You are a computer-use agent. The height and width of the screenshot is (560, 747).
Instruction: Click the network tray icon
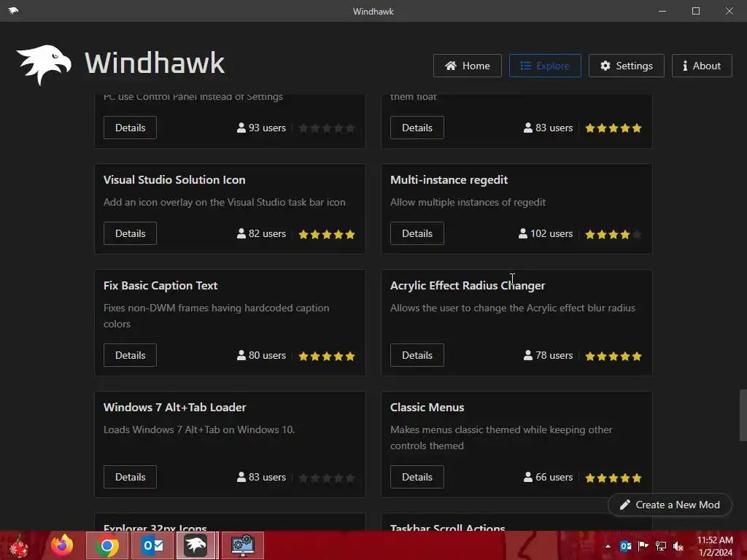(661, 546)
